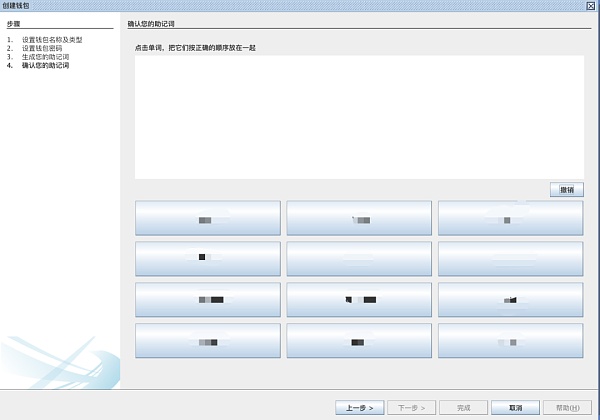The height and width of the screenshot is (420, 600).
Task: Go back with the 上一步 button
Action: pyautogui.click(x=360, y=408)
